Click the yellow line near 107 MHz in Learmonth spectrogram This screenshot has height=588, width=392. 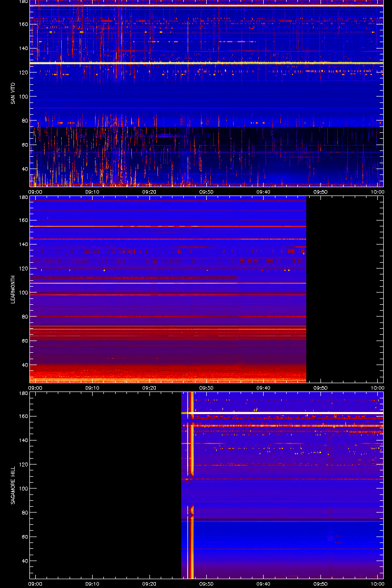pos(168,283)
